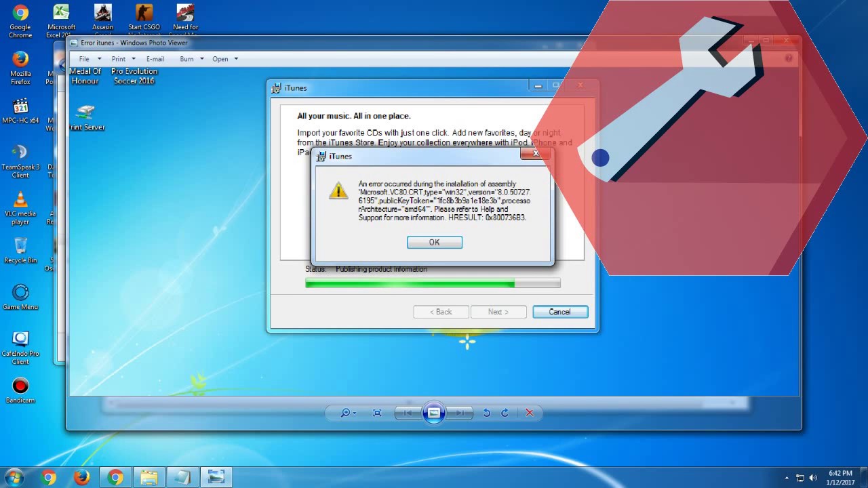The image size is (868, 488).
Task: Click 'All your music. All in one place.' heading
Action: coord(354,116)
